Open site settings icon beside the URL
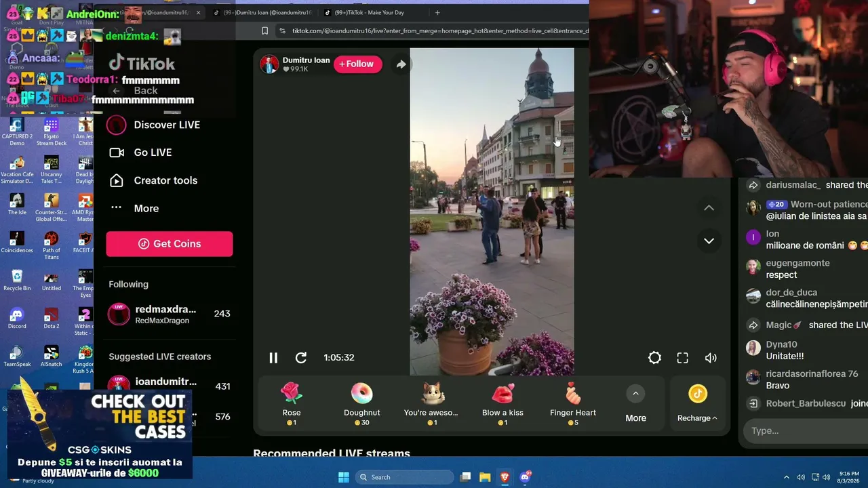The height and width of the screenshot is (488, 868). point(283,30)
